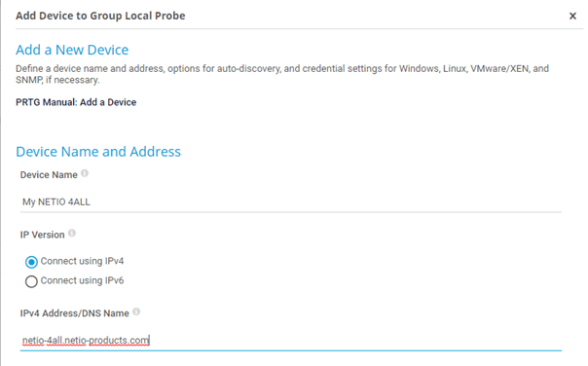Click the IP Version label
This screenshot has height=366, width=588.
[x=43, y=236]
